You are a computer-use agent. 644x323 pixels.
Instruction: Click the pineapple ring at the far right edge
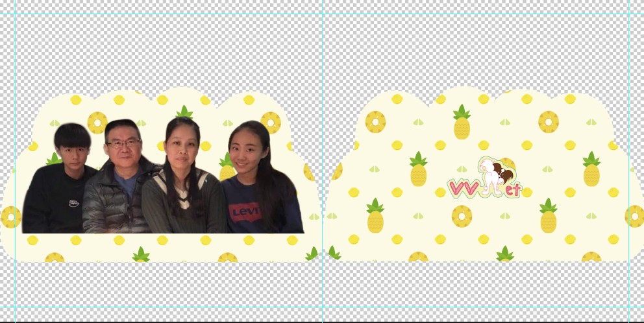coord(634,216)
